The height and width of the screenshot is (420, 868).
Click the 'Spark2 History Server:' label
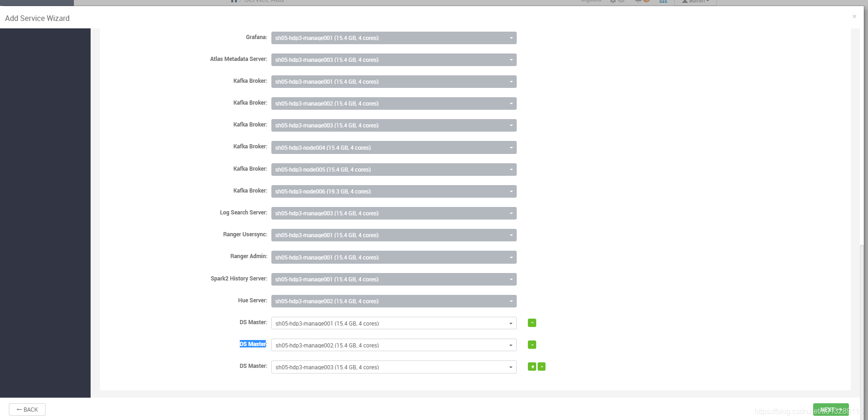coord(239,279)
